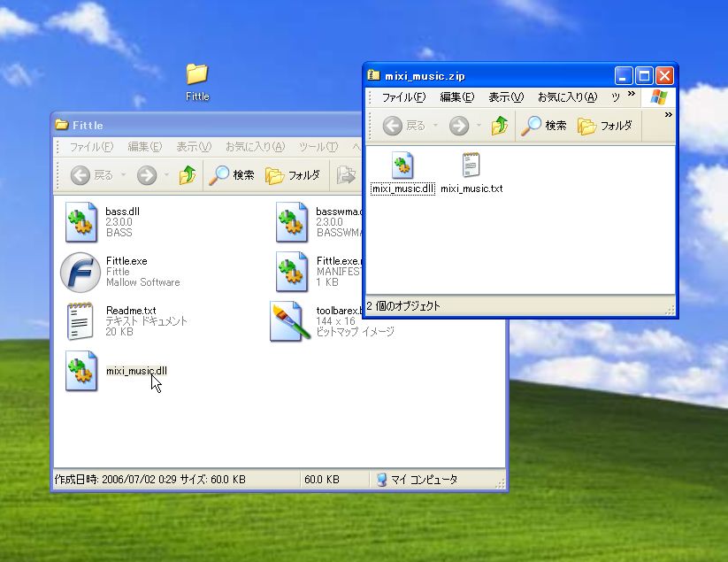This screenshot has width=728, height=562.
Task: Go up one level in mixi_music.zip window
Action: pos(500,126)
